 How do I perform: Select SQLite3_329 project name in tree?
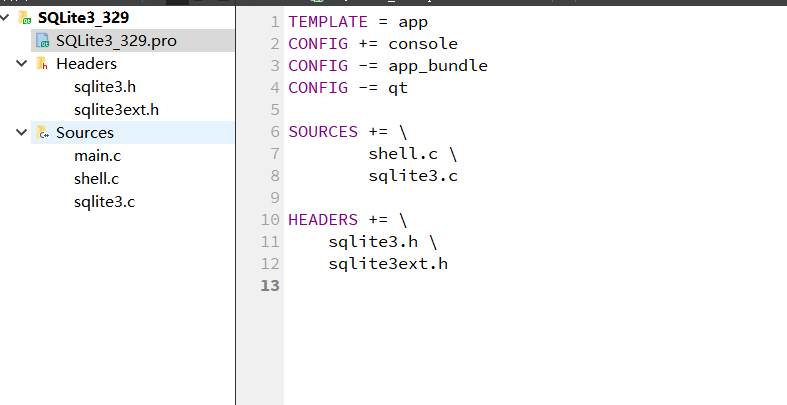(83, 18)
